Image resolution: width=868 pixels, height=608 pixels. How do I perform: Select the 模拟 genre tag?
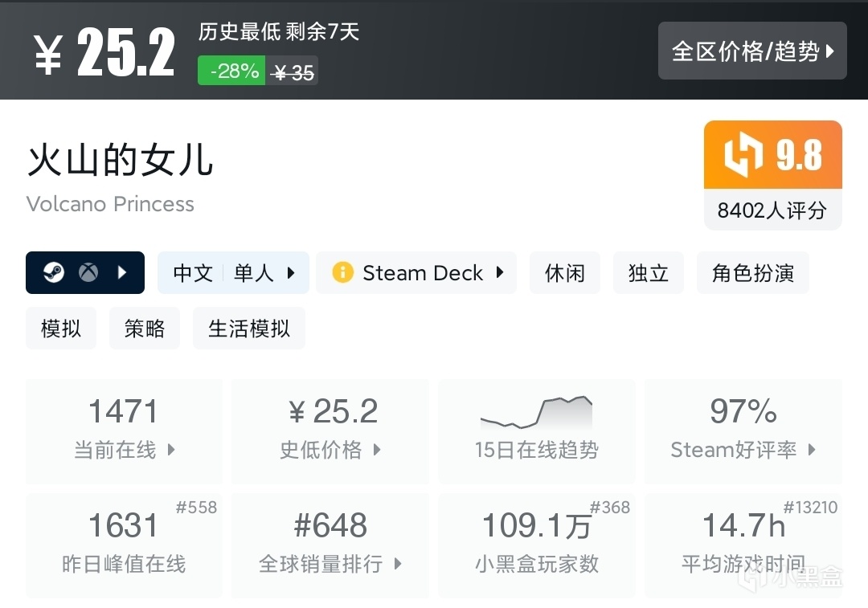tap(61, 328)
